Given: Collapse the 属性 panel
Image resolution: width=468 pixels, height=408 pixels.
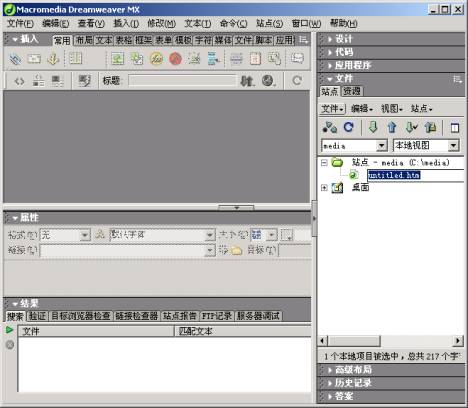Looking at the screenshot, I should pos(15,218).
